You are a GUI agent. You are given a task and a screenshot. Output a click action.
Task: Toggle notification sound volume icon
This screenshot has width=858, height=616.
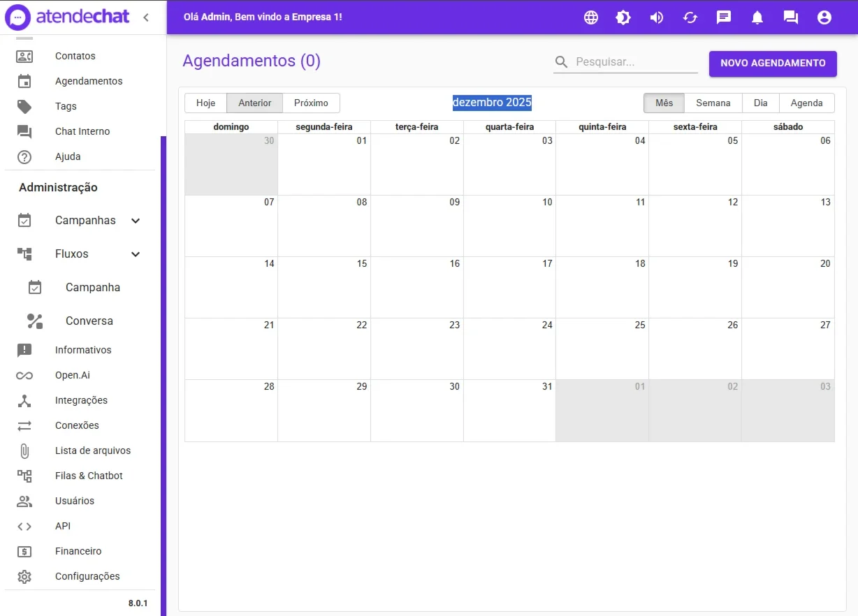pos(657,17)
